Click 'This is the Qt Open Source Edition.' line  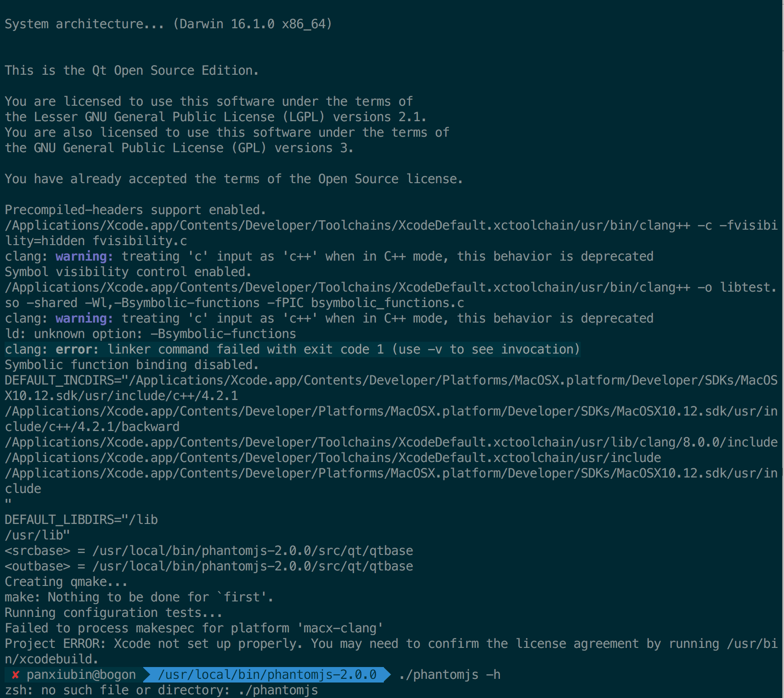coord(132,71)
